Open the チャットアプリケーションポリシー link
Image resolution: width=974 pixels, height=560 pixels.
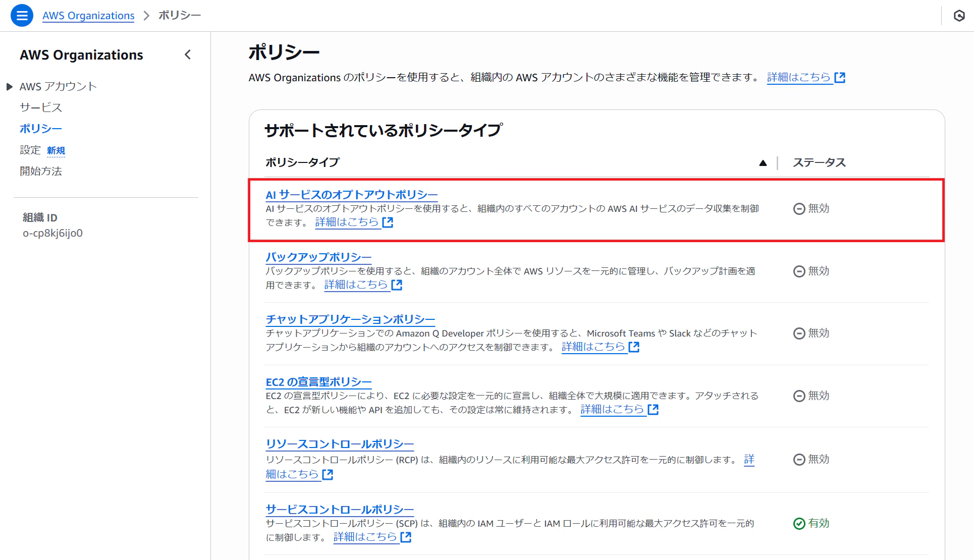click(350, 319)
